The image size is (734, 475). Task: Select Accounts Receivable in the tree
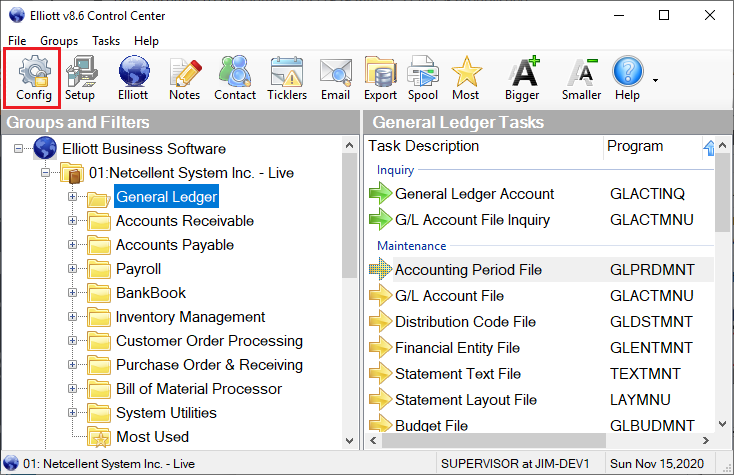pyautogui.click(x=185, y=221)
